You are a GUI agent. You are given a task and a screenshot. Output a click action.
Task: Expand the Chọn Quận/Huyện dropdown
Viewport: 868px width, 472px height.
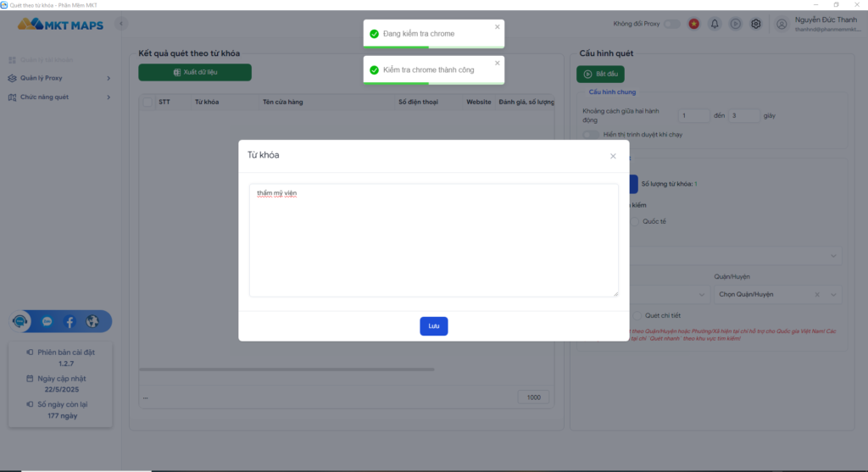pos(835,295)
